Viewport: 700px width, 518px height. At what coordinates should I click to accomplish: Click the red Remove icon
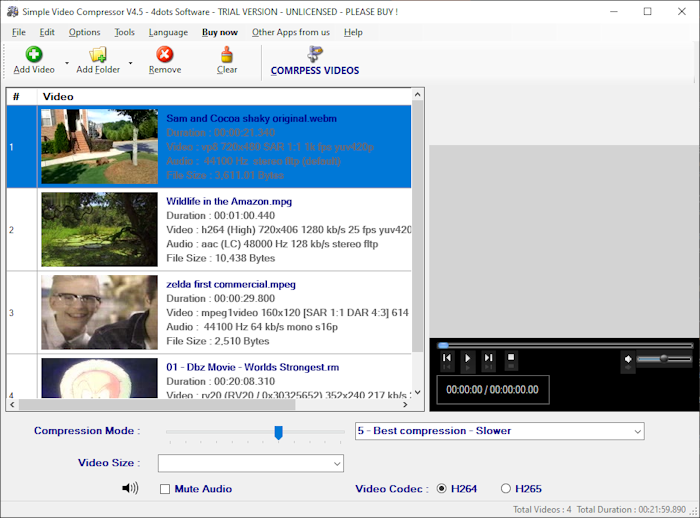point(164,55)
